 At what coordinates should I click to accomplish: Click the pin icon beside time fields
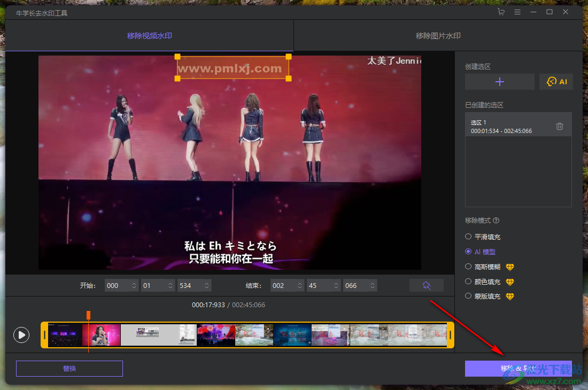pos(427,285)
